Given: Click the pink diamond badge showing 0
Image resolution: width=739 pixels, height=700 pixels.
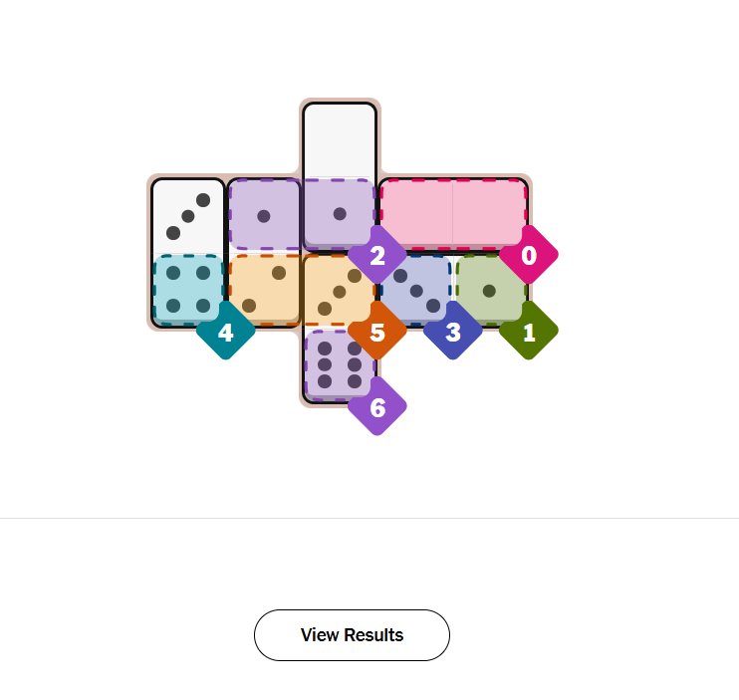Looking at the screenshot, I should (x=529, y=256).
